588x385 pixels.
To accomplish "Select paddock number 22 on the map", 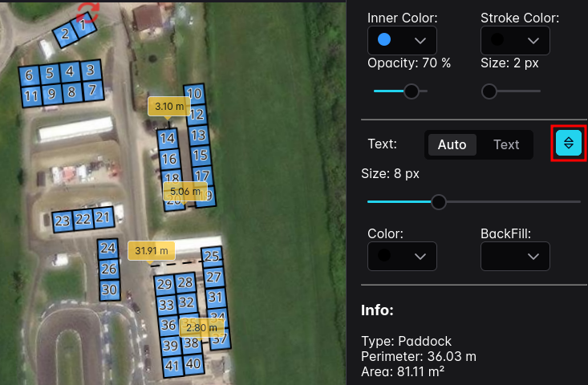I will [x=83, y=219].
